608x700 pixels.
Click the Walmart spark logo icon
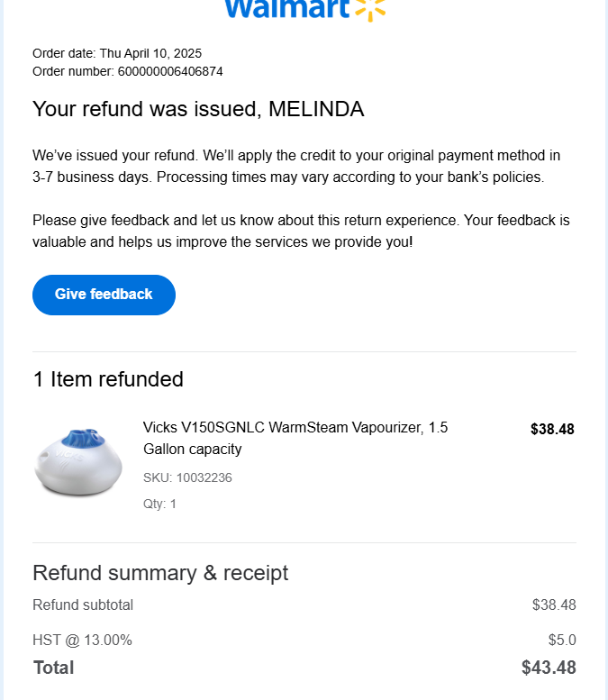[x=370, y=8]
